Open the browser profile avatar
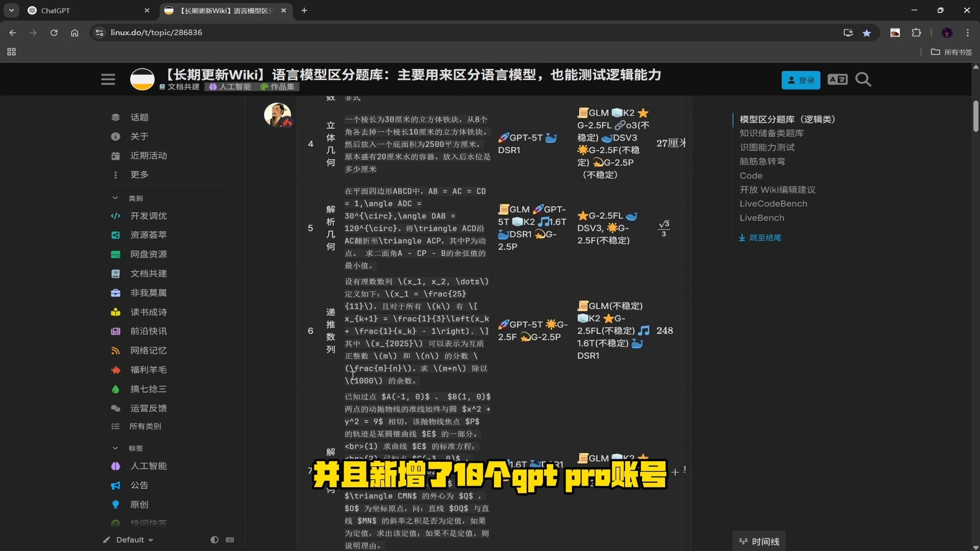Image resolution: width=980 pixels, height=551 pixels. point(947,33)
